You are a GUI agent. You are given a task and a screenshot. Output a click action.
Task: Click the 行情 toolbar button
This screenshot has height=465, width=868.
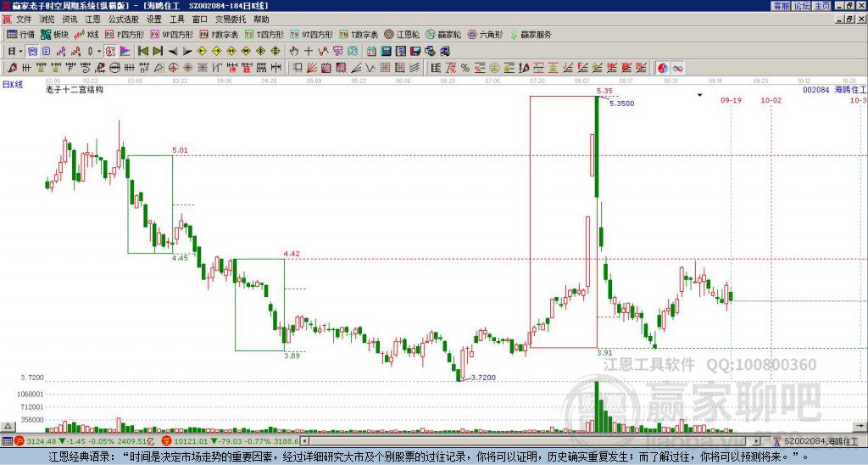21,34
